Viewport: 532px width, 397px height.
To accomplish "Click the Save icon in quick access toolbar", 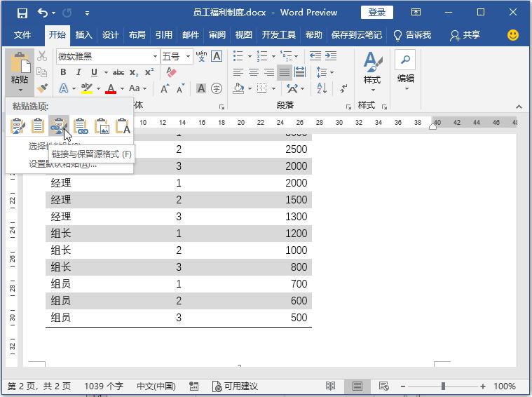I will pos(22,13).
